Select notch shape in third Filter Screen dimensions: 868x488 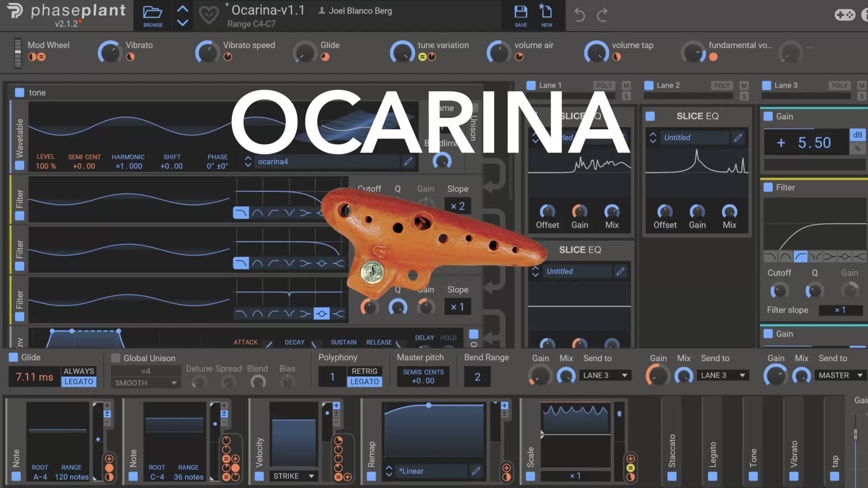pos(289,314)
